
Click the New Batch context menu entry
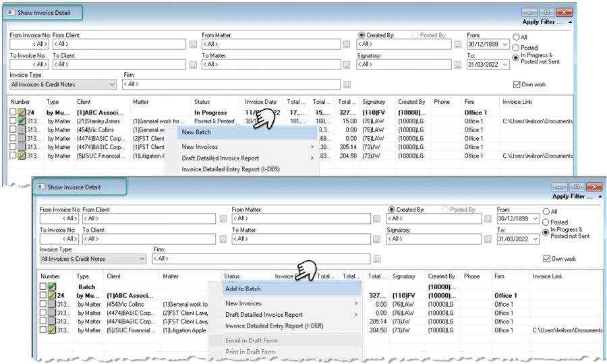[247, 132]
